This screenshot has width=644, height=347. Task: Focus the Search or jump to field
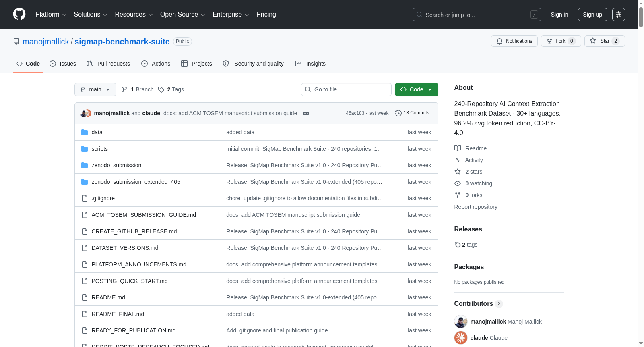pos(477,15)
